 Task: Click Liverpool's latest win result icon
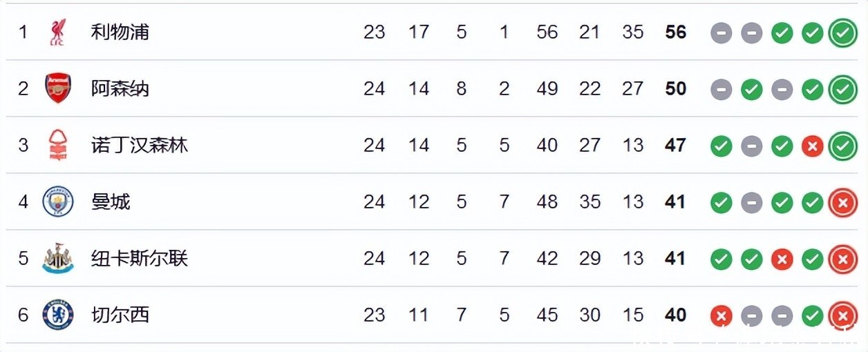pos(842,32)
